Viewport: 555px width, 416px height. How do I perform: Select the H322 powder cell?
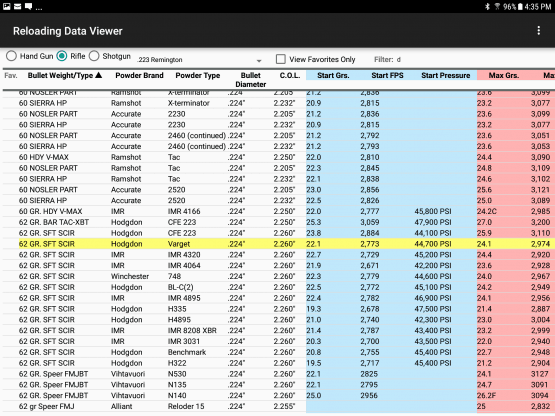pos(177,363)
